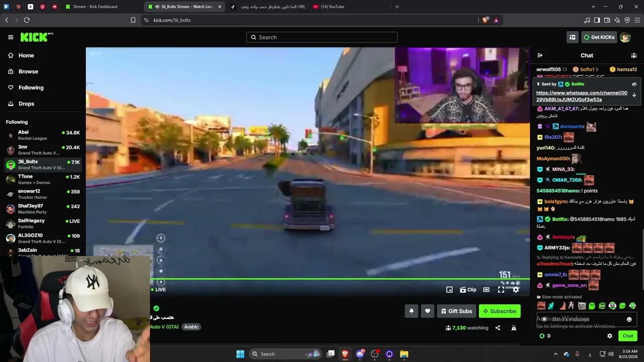Open a new browser tab
The image size is (644, 362).
pos(397,7)
